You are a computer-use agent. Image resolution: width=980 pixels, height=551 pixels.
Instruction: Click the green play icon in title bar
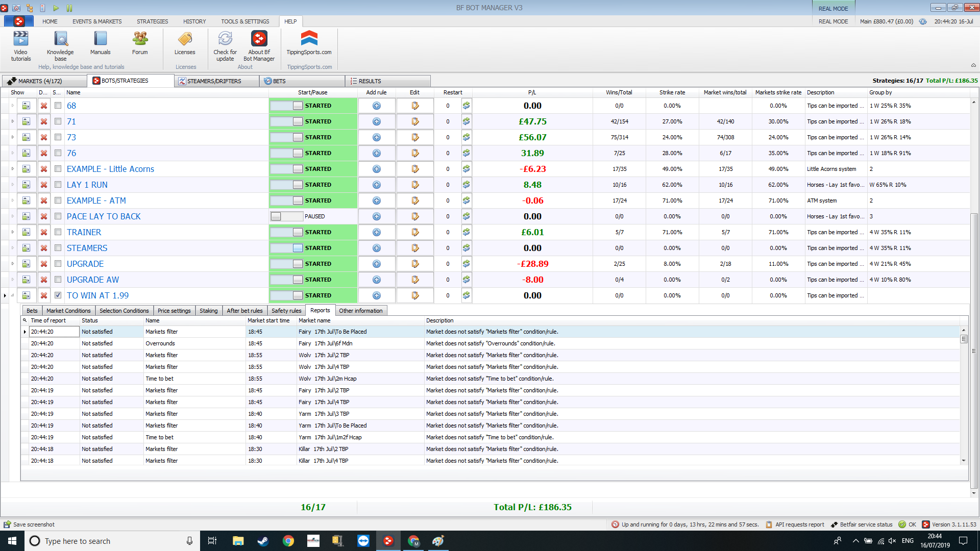click(x=56, y=8)
